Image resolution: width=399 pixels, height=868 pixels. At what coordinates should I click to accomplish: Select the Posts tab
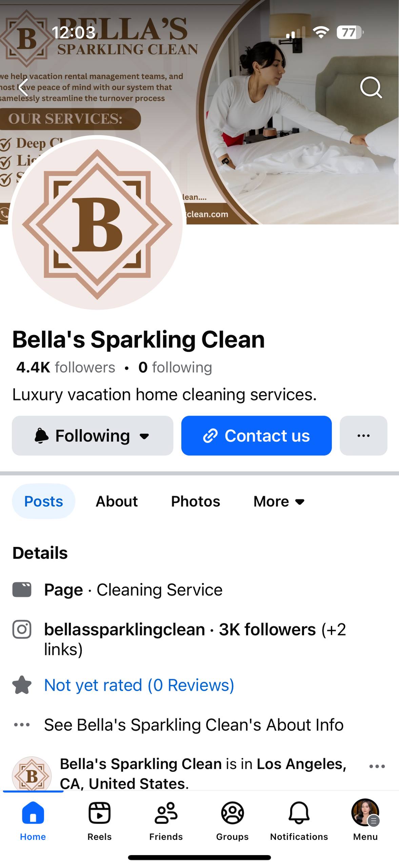(44, 501)
